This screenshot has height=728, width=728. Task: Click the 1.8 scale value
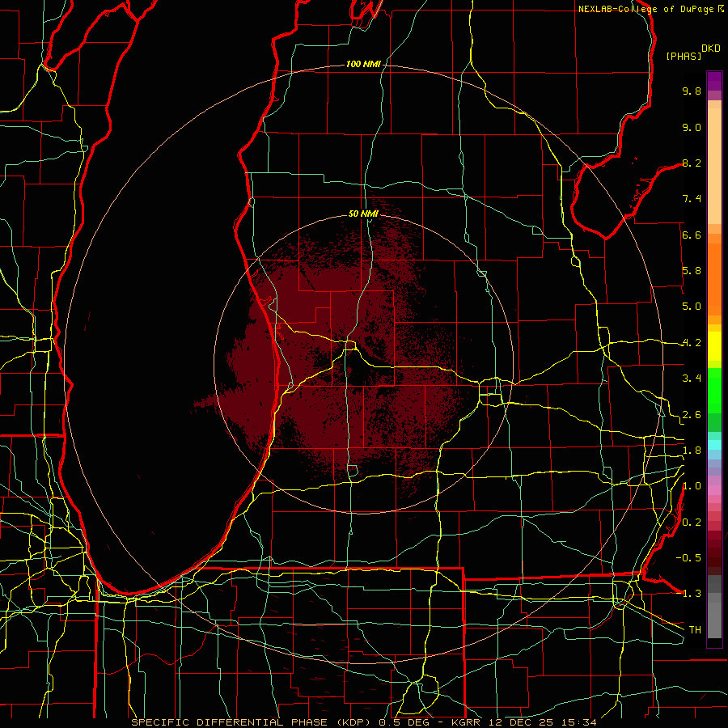coord(692,451)
